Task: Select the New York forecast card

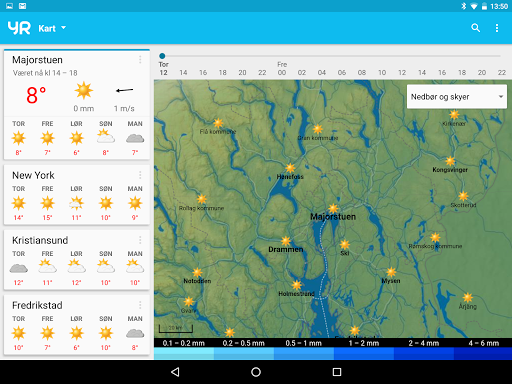Action: [77, 195]
